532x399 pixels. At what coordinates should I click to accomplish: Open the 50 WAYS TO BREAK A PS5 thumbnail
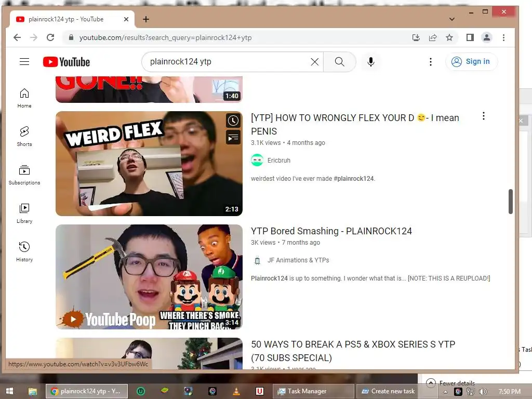click(149, 353)
